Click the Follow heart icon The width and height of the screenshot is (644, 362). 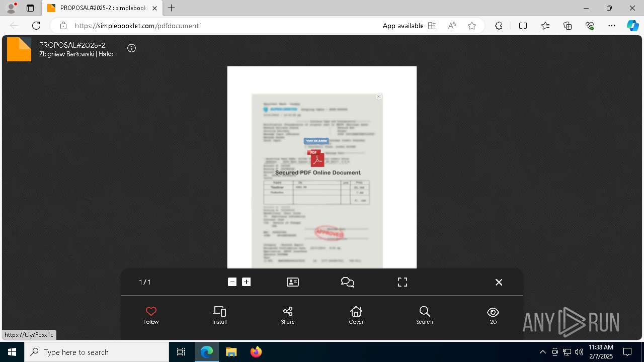[151, 311]
